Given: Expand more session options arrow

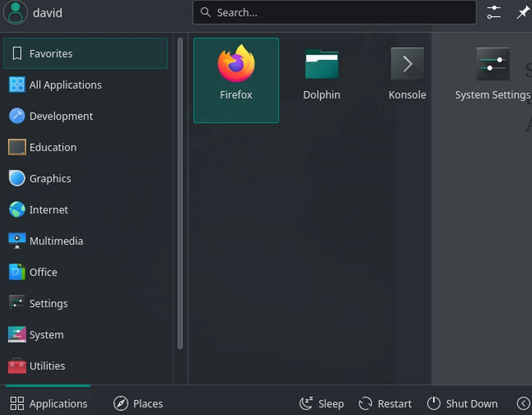Looking at the screenshot, I should click(523, 403).
